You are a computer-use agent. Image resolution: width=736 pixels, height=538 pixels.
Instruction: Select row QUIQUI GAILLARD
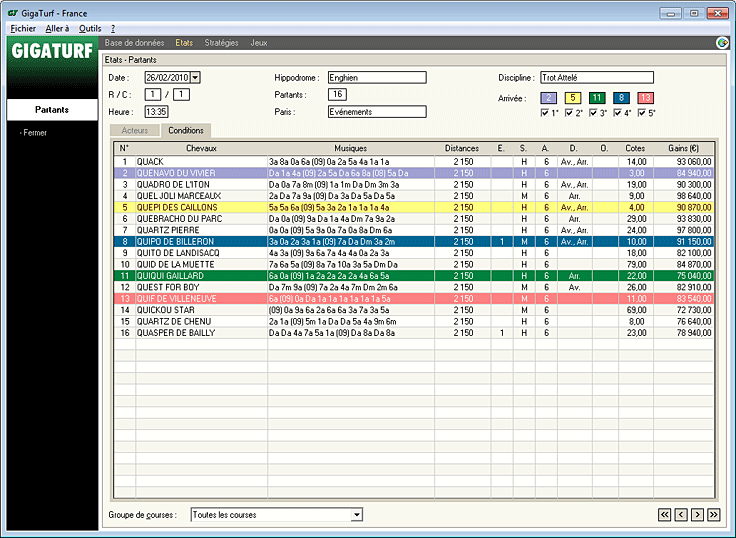coord(414,276)
